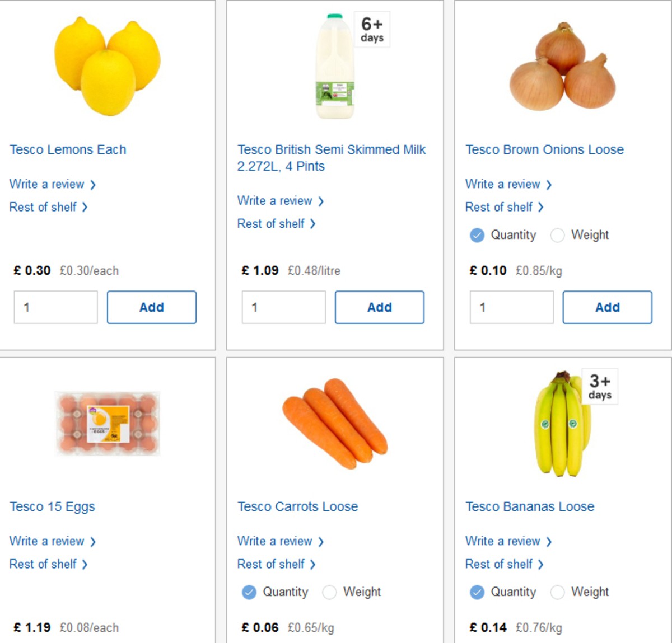
Task: Open the Tesco Bananas Loose product page
Action: click(530, 506)
